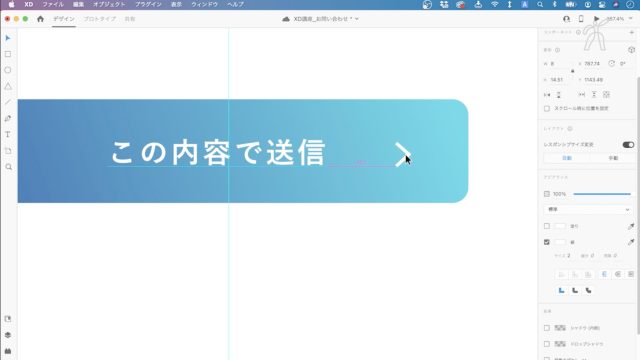Click the Wi-Fi menu bar icon

coord(494,4)
